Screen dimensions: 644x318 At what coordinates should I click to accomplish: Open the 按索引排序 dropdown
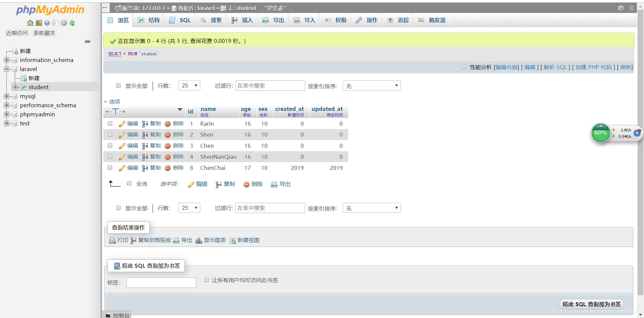(x=371, y=85)
